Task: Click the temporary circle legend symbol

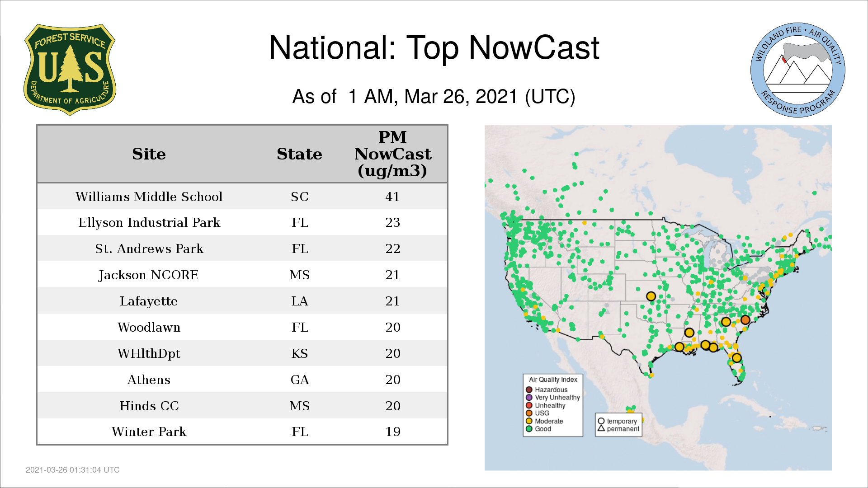Action: [601, 421]
